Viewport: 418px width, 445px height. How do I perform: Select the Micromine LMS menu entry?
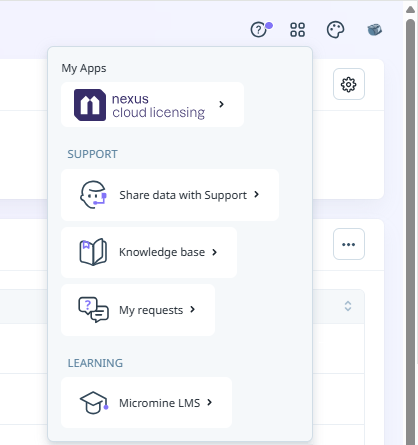(x=146, y=403)
